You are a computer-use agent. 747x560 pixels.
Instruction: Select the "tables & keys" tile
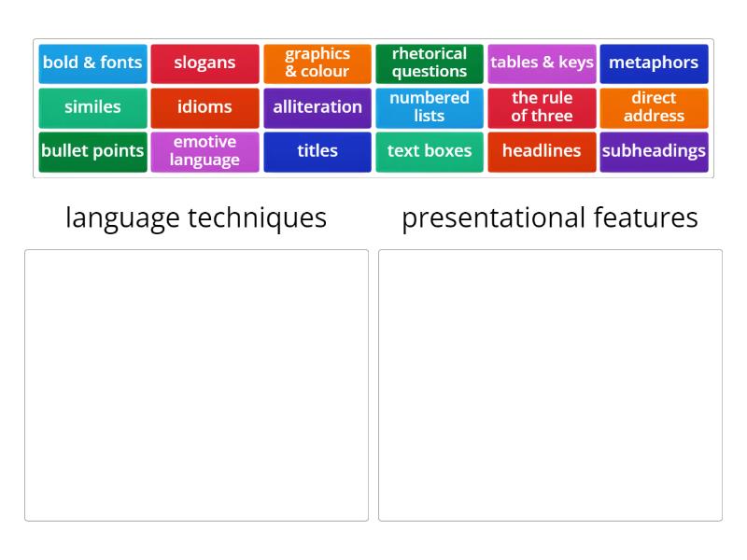tap(542, 63)
